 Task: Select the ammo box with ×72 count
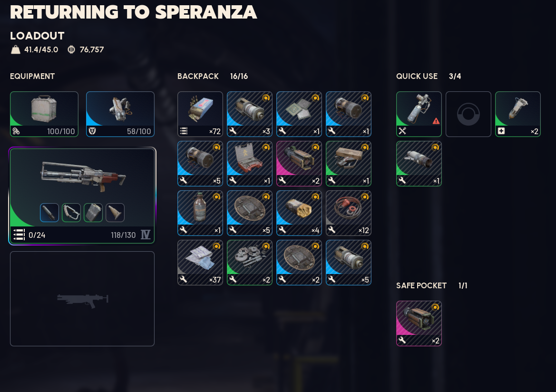coord(200,114)
